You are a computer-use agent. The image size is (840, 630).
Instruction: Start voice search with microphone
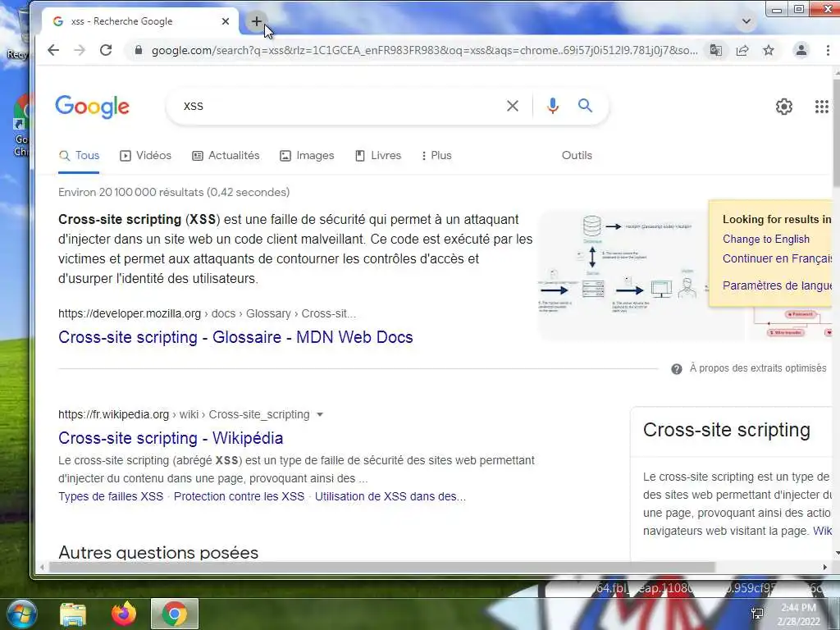pyautogui.click(x=553, y=106)
